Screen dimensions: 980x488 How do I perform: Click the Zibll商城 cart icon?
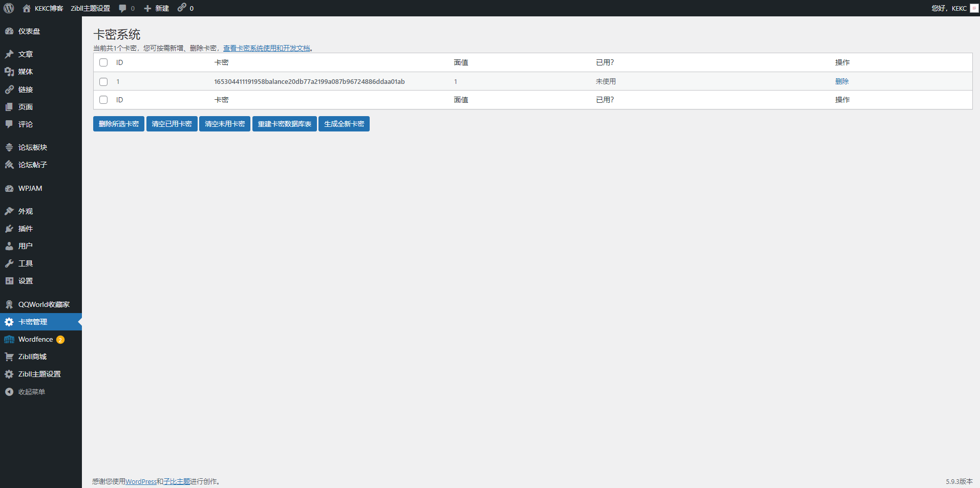coord(9,357)
